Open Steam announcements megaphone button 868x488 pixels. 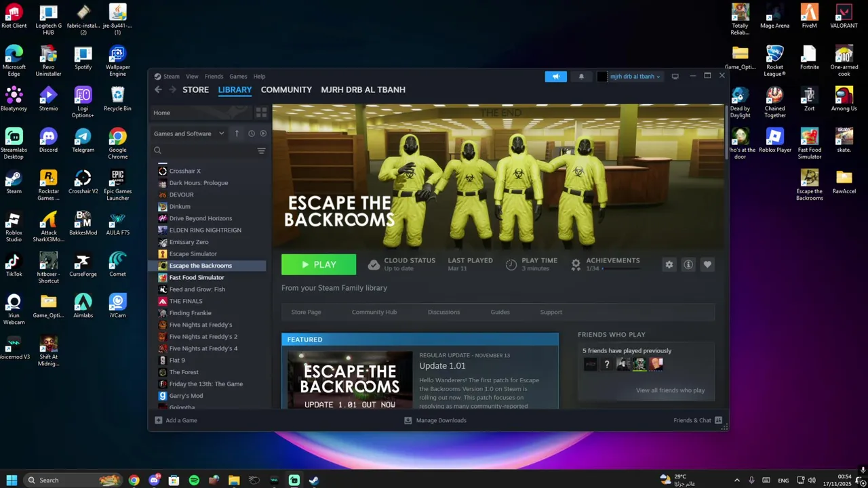555,77
